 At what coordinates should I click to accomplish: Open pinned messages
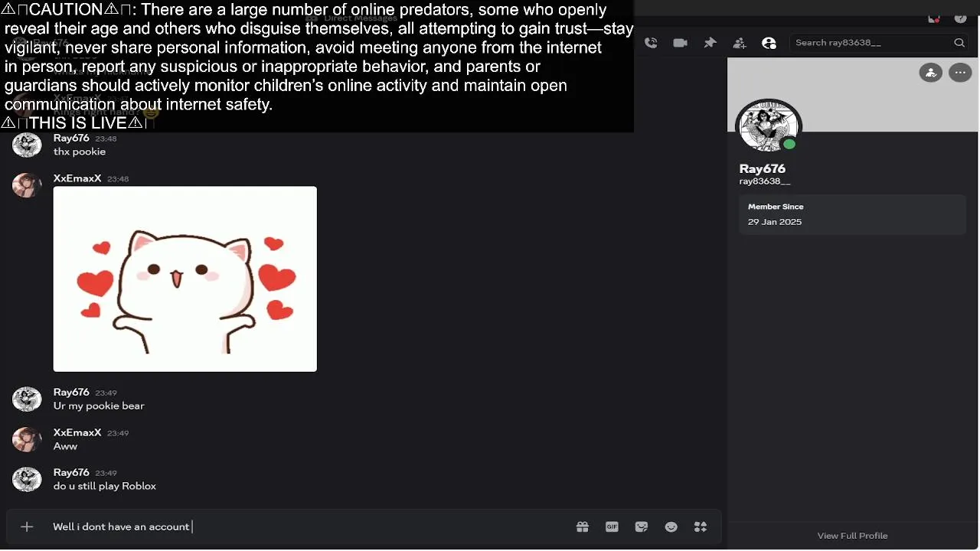[x=710, y=43]
